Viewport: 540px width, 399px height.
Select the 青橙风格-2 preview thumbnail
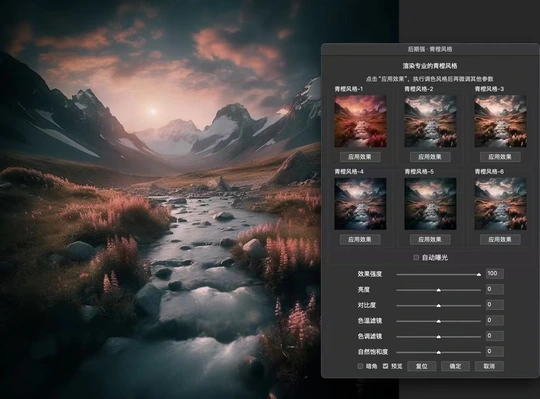tap(430, 121)
